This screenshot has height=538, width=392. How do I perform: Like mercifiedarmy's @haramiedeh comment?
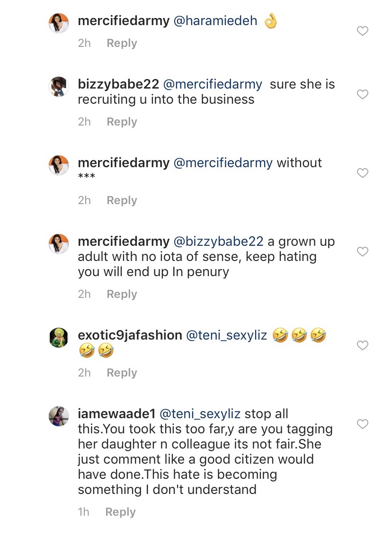pos(363,31)
